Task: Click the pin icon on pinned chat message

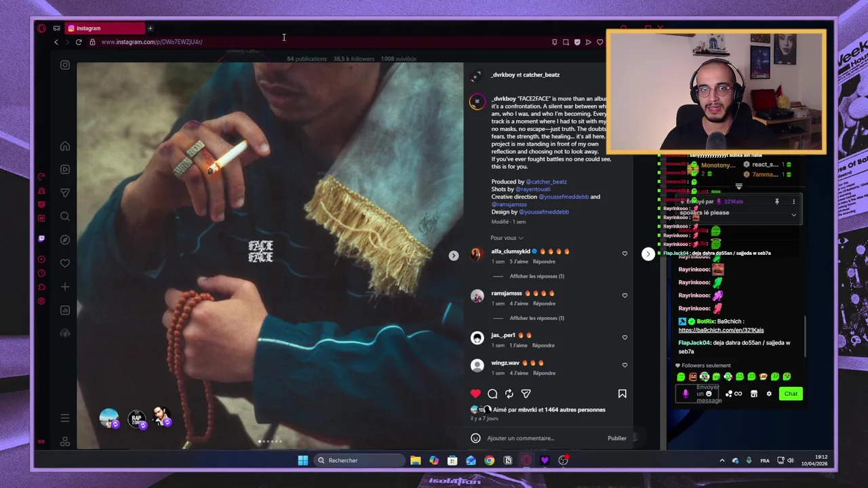Action: click(x=776, y=202)
